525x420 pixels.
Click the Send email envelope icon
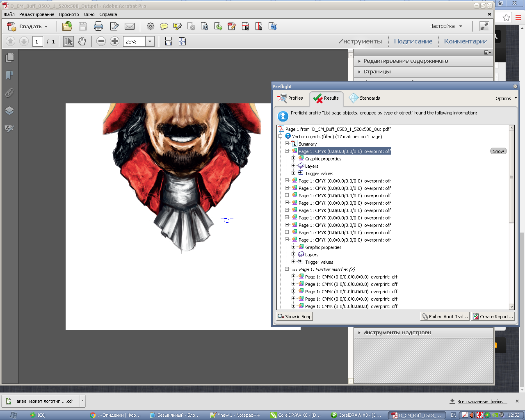[x=130, y=27]
